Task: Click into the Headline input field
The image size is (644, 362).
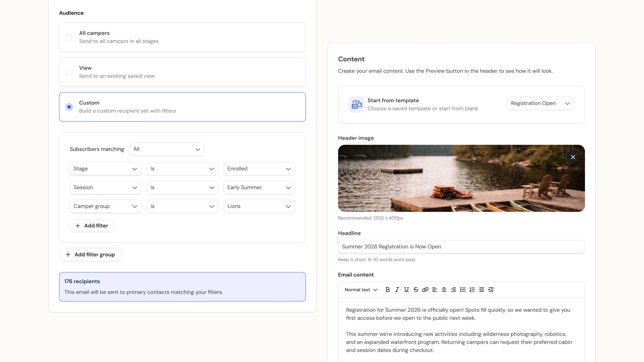Action: (x=461, y=247)
